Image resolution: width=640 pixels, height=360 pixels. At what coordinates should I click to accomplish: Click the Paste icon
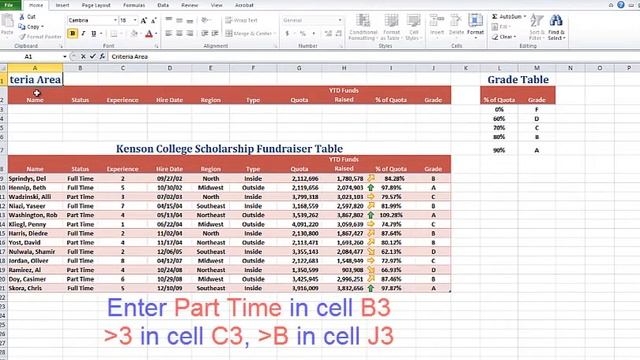point(7,21)
